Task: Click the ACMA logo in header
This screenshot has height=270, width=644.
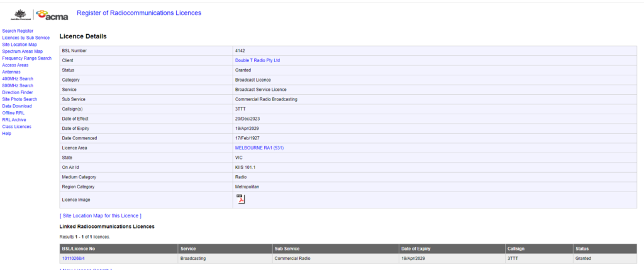Action: click(52, 14)
